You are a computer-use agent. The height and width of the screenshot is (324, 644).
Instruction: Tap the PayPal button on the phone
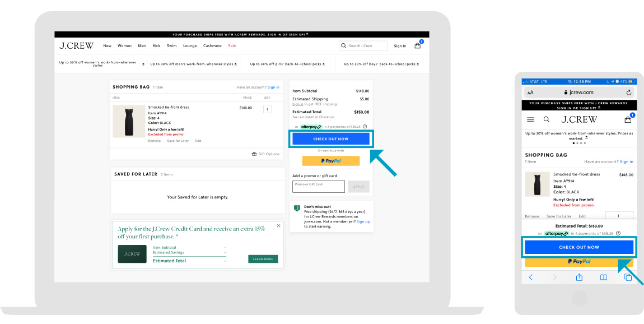coord(579,262)
